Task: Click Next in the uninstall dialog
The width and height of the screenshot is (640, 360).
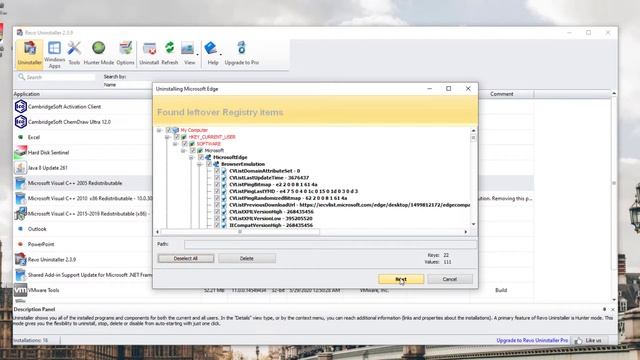Action: tap(401, 279)
